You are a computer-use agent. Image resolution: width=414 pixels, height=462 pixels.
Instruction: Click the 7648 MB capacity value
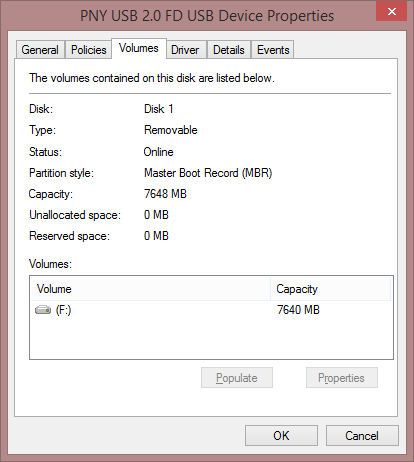point(165,194)
